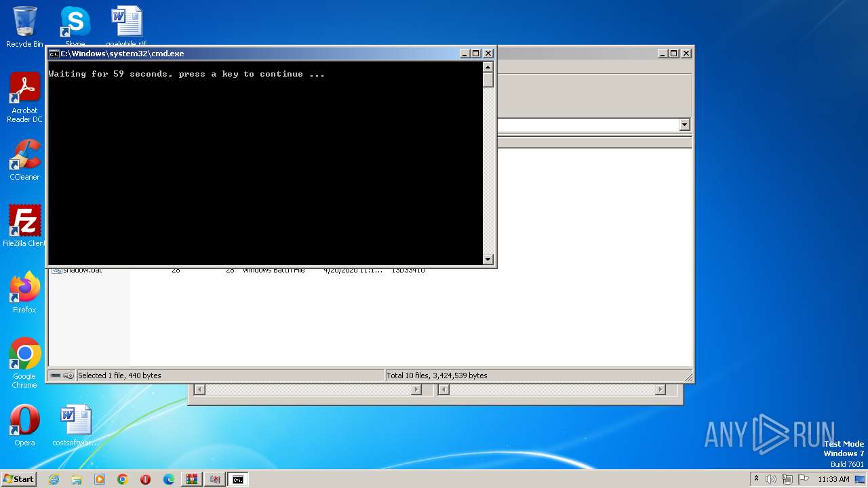The width and height of the screenshot is (868, 488).
Task: Close the cmd.exe window
Action: click(x=488, y=54)
